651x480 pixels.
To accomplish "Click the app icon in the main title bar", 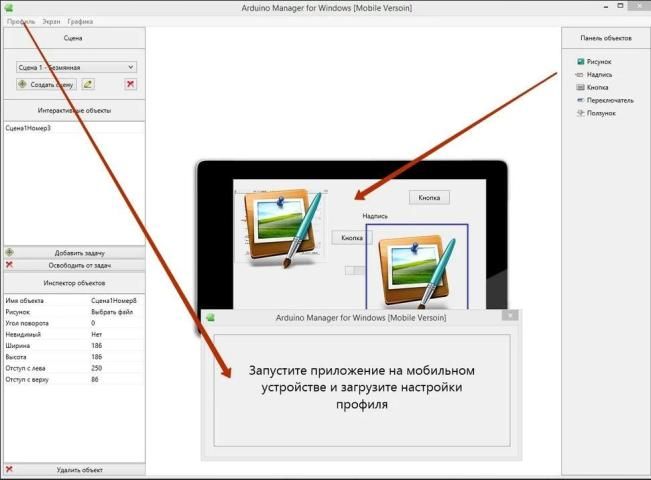I will [x=9, y=7].
